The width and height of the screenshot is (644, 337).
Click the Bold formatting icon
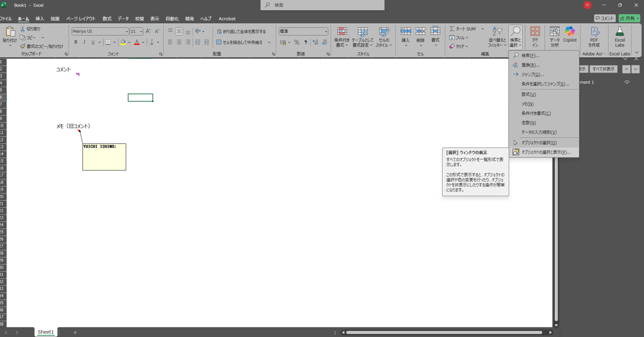(x=76, y=42)
